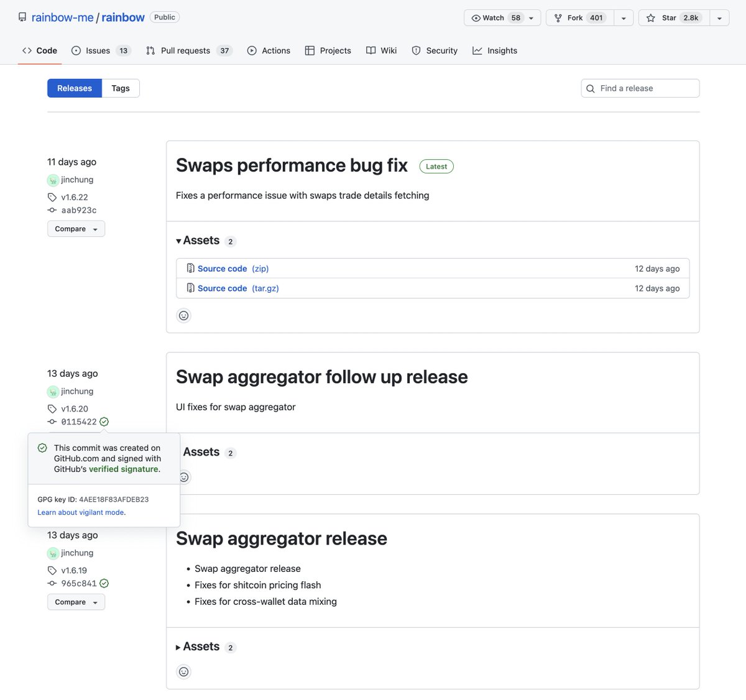The height and width of the screenshot is (700, 746).
Task: Open jinchung profile for v1.6.19 release
Action: [x=77, y=553]
